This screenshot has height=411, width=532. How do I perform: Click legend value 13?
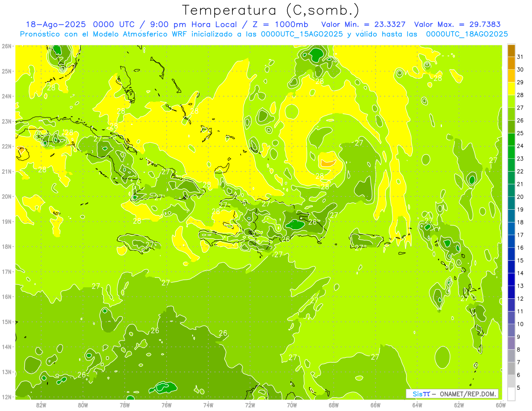tap(520, 286)
